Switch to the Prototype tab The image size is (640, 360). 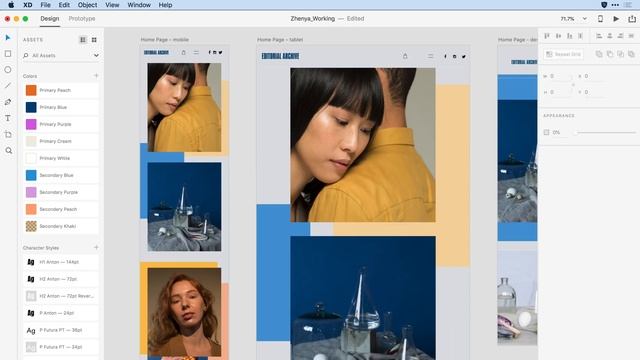(x=82, y=19)
